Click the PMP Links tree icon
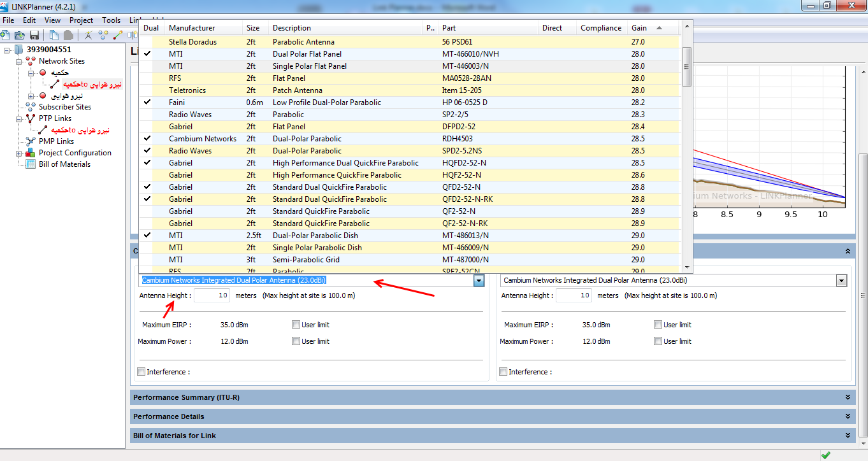 point(30,141)
